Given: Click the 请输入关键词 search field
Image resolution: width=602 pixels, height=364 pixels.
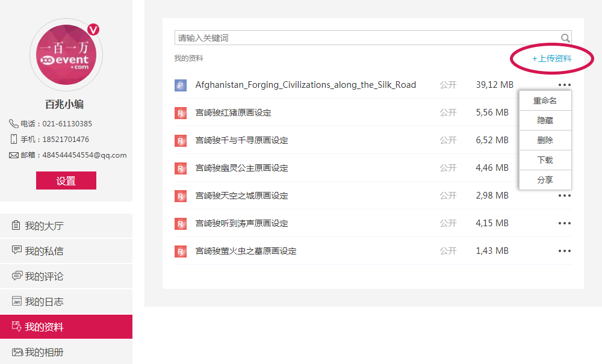Looking at the screenshot, I should pyautogui.click(x=373, y=38).
